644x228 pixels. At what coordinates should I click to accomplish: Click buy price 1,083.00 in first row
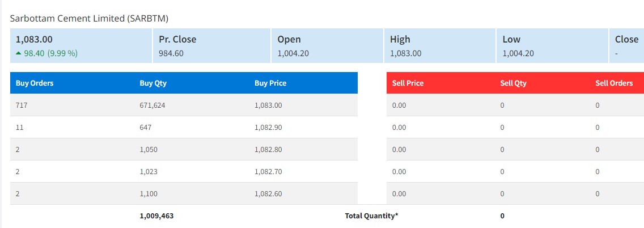point(268,105)
